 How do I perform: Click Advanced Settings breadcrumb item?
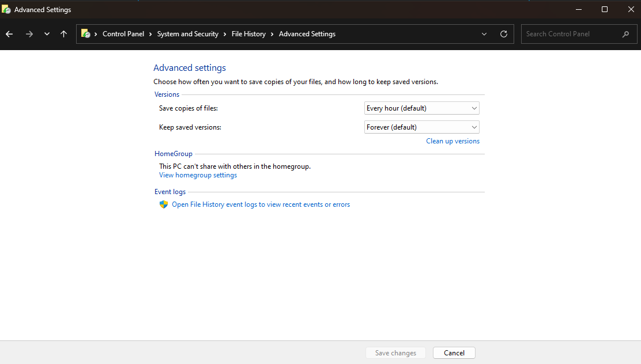[307, 34]
